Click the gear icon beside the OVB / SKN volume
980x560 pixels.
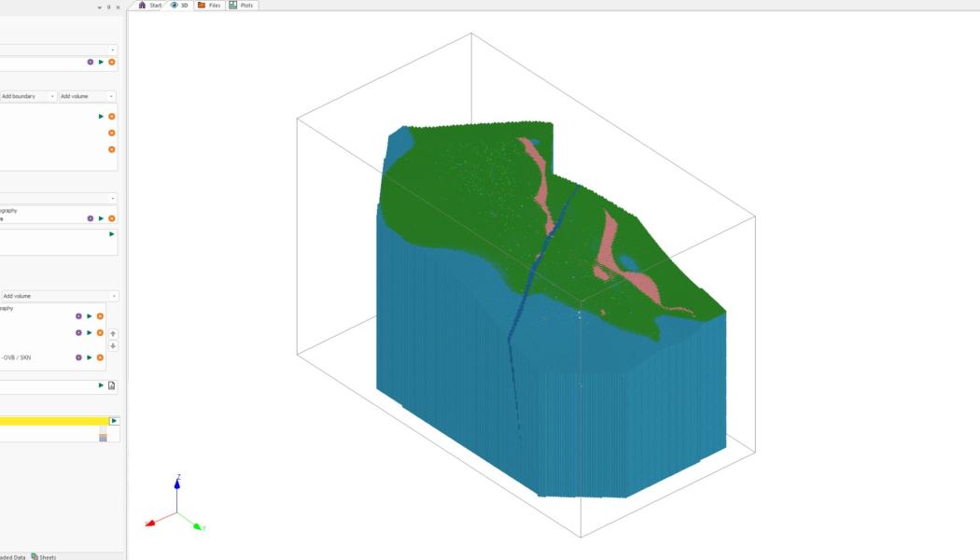pos(78,357)
